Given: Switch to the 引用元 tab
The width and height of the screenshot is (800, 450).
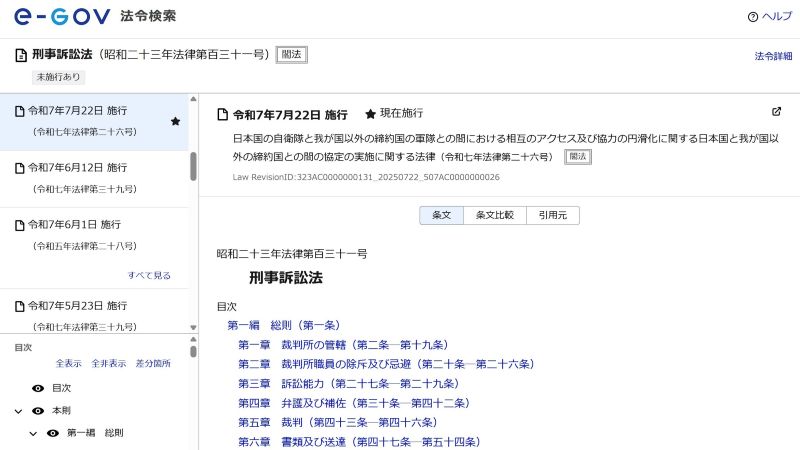Looking at the screenshot, I should 553,215.
